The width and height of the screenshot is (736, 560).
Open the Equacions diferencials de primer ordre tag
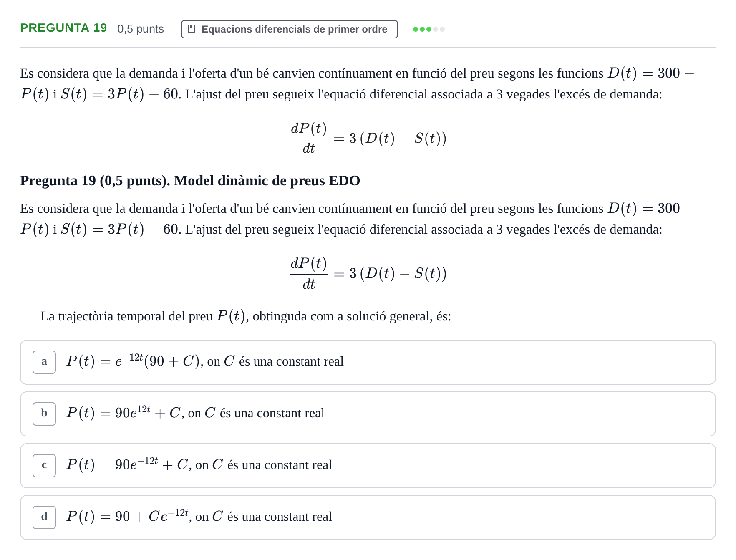click(289, 29)
